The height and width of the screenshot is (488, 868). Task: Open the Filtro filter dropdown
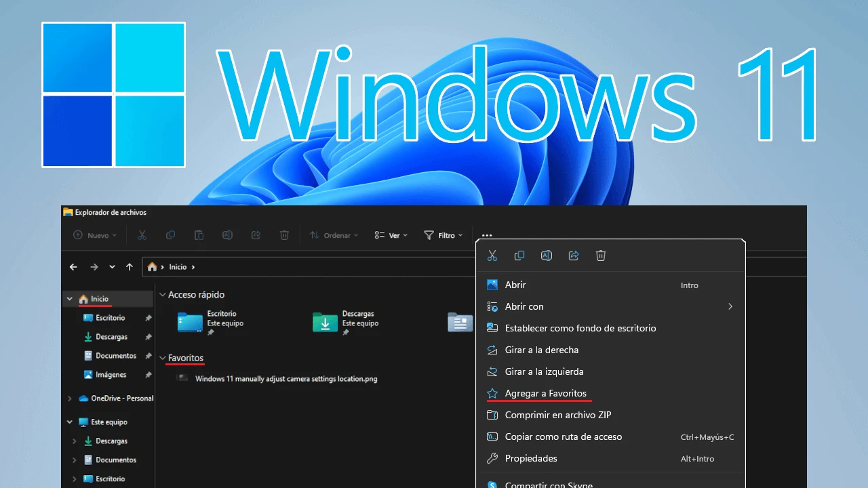pos(443,235)
